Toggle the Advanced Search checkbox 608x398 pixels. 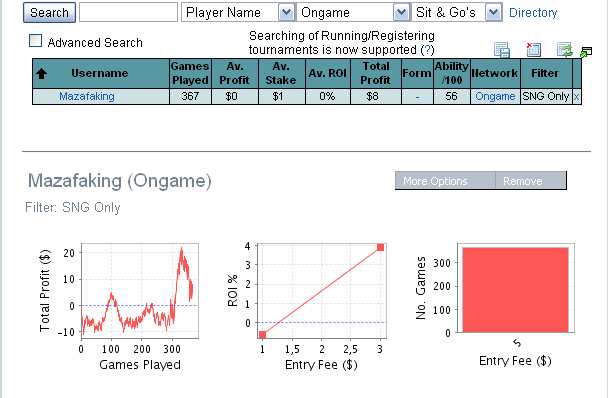36,41
